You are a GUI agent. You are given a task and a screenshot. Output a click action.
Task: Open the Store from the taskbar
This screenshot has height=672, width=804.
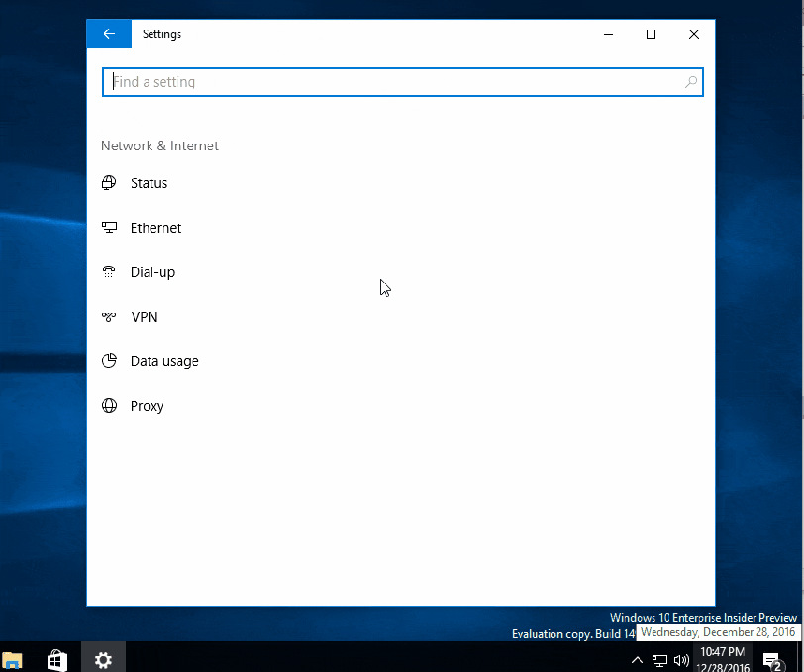click(57, 659)
